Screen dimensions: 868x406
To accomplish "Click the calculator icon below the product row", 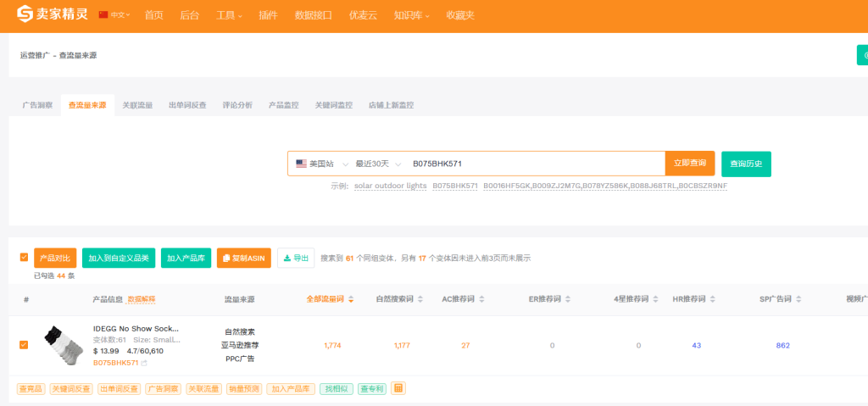I will pos(398,388).
